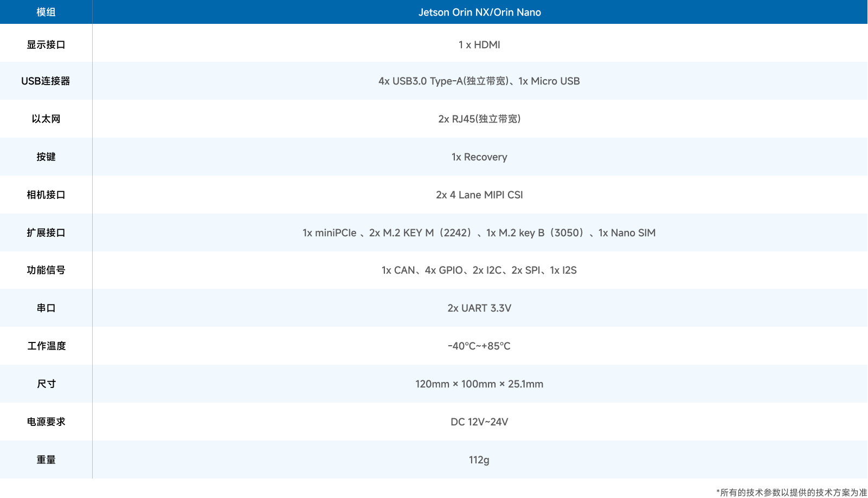868x498 pixels.
Task: Select the 1 x HDMI value
Action: pyautogui.click(x=480, y=44)
